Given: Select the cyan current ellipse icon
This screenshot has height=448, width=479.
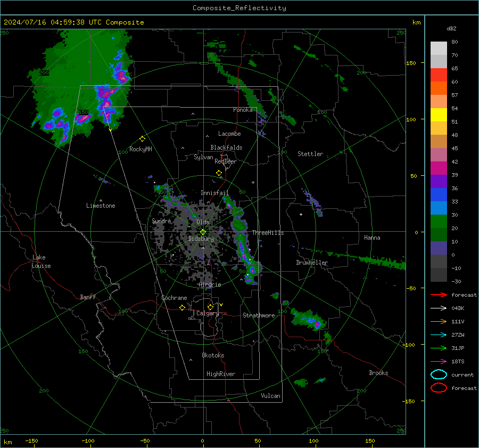Looking at the screenshot, I should pos(439,374).
